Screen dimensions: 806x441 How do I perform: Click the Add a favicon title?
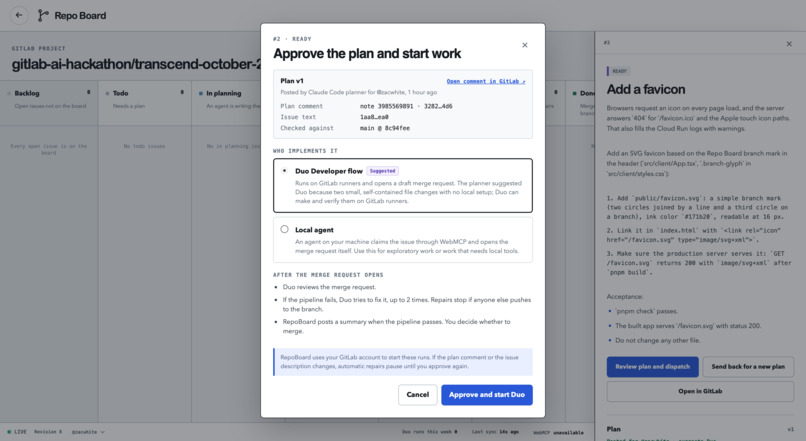646,89
